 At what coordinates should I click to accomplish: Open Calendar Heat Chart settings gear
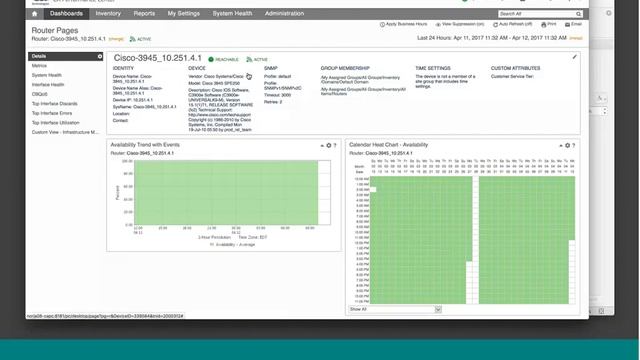point(567,145)
